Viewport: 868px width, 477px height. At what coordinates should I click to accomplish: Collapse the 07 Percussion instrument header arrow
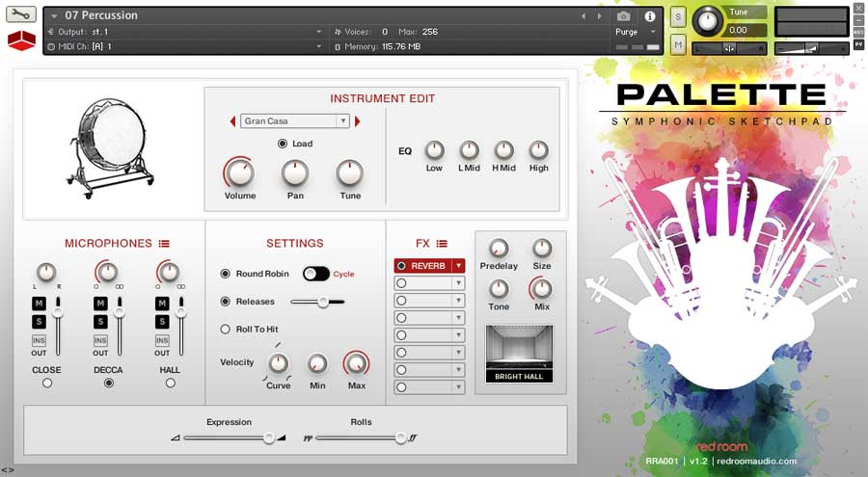[x=54, y=16]
